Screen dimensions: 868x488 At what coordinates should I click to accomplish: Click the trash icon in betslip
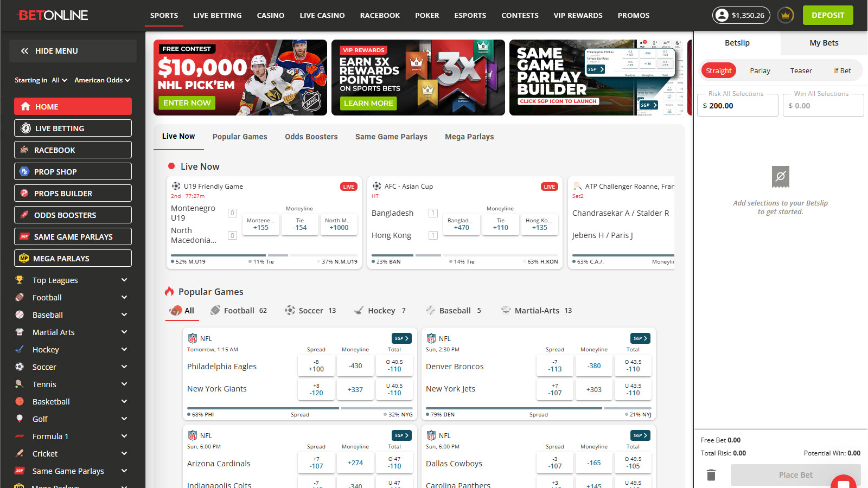click(711, 475)
